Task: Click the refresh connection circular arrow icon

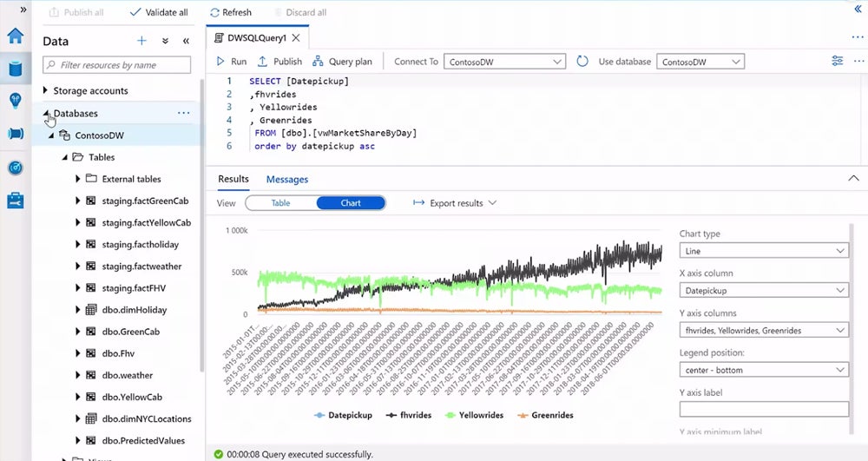Action: tap(582, 62)
